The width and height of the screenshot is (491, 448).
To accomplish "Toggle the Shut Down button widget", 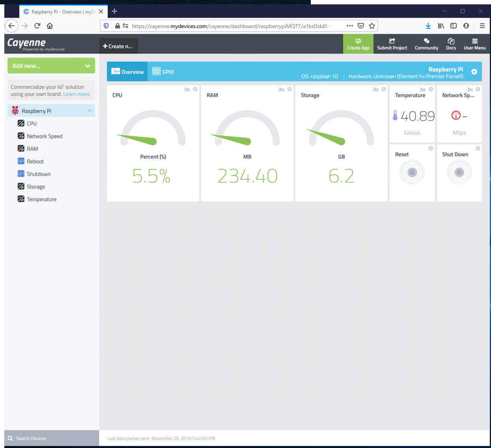I will (459, 172).
